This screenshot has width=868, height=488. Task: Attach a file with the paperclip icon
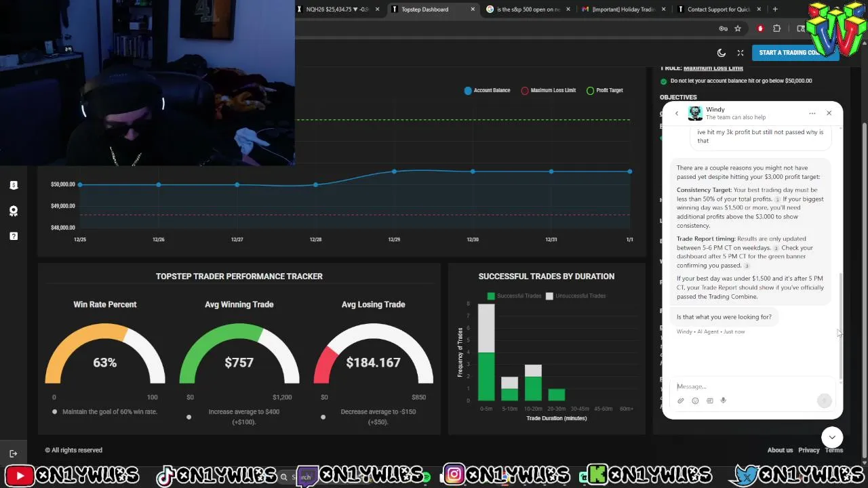click(x=681, y=401)
